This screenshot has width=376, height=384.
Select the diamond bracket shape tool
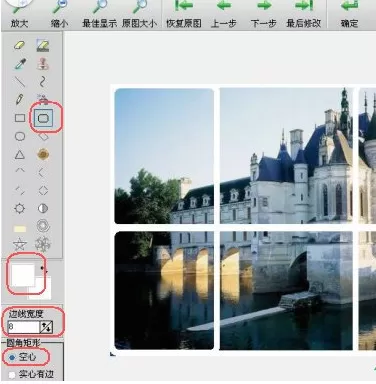click(x=43, y=190)
